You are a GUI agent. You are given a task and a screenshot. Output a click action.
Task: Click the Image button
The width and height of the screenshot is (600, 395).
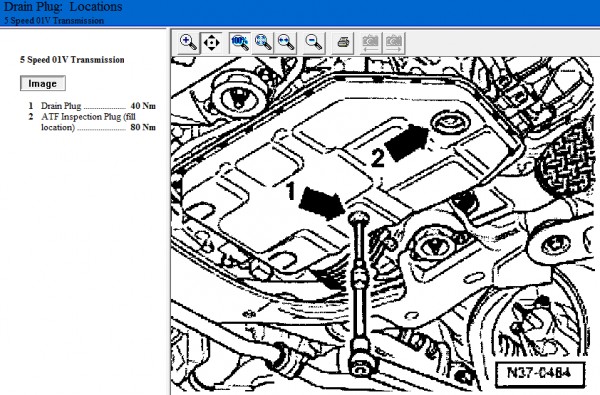[x=42, y=83]
